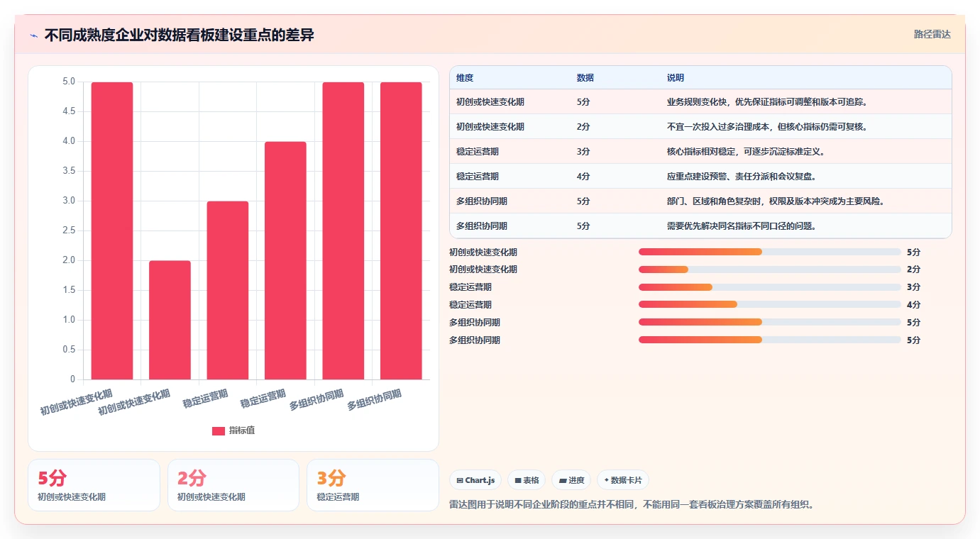The height and width of the screenshot is (539, 980).
Task: Click the 说明 column header
Action: coord(676,78)
